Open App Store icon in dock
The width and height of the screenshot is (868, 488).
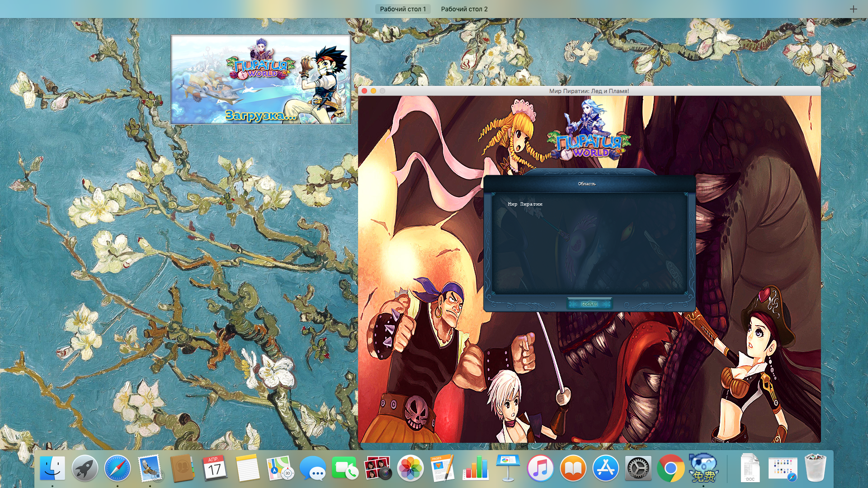click(x=605, y=468)
